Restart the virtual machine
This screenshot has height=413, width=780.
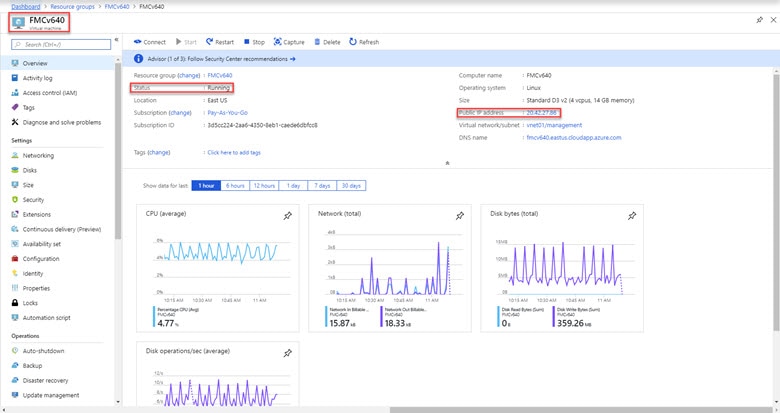pyautogui.click(x=219, y=42)
